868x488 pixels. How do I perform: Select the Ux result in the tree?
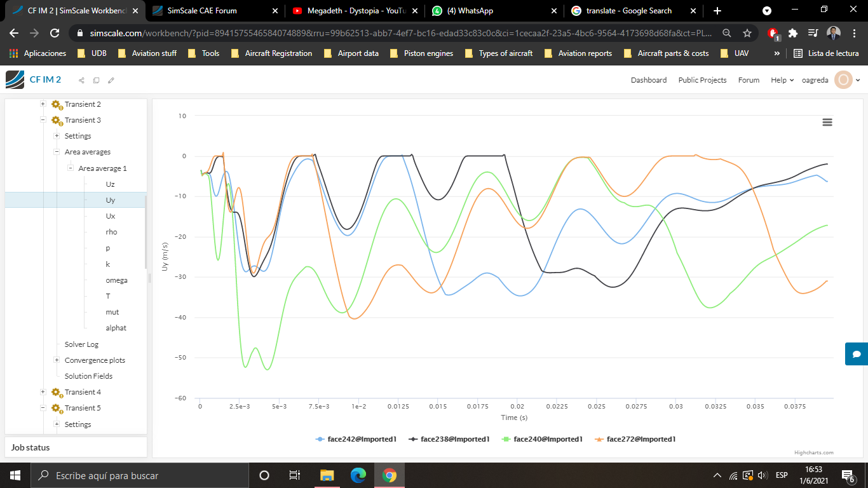111,216
